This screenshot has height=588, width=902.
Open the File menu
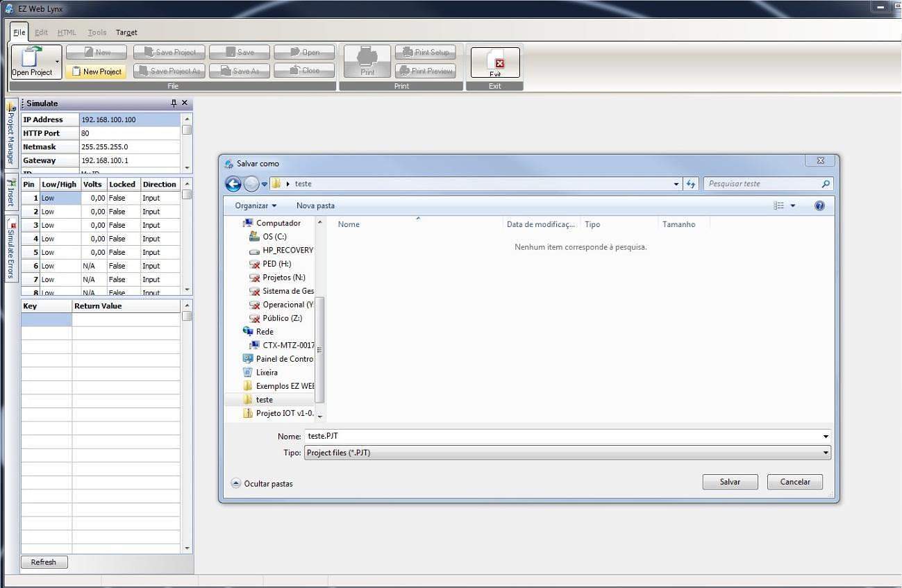click(19, 33)
